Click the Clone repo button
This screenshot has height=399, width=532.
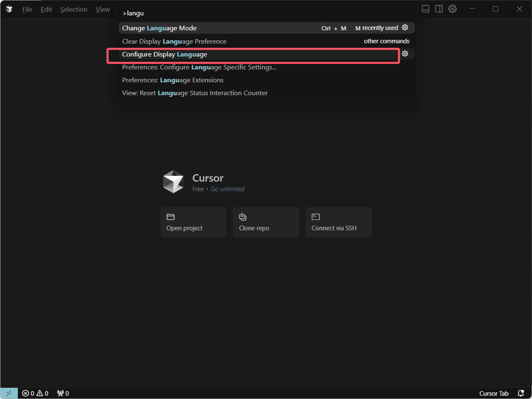tap(266, 222)
